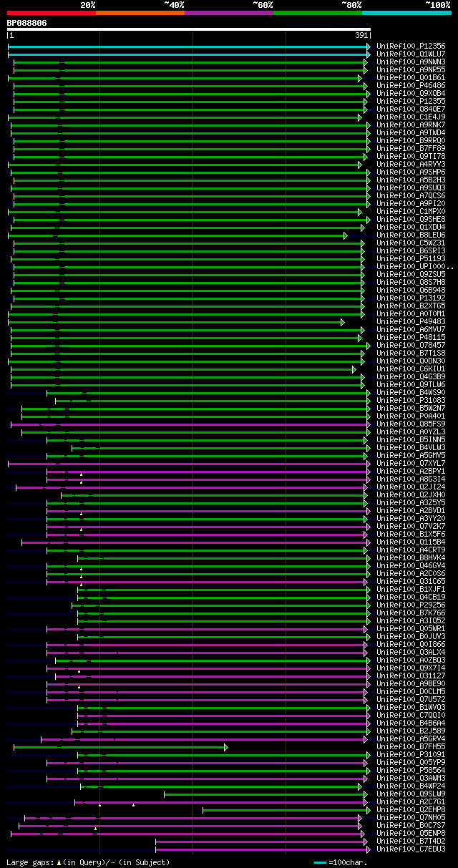Select label UniRef100_A2BVD1
458x868 pixels.
411,510
